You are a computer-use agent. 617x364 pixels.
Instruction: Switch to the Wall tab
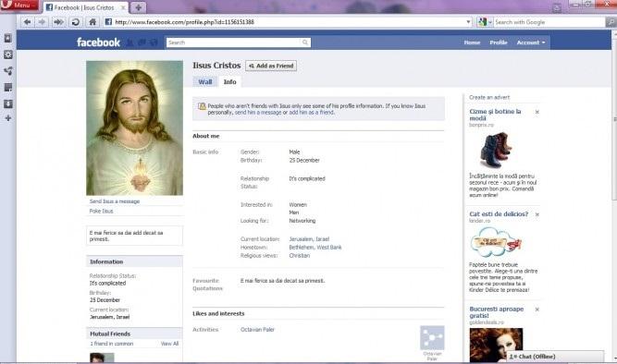[205, 82]
